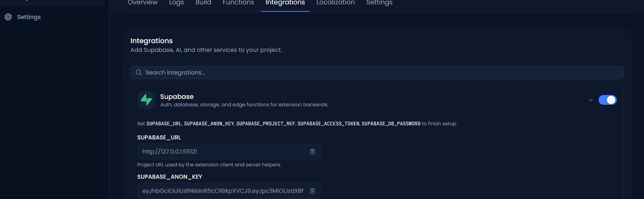The width and height of the screenshot is (644, 199).
Task: Click SUPABASE_ACCESS_TOKEN in setup instructions
Action: pos(328,124)
